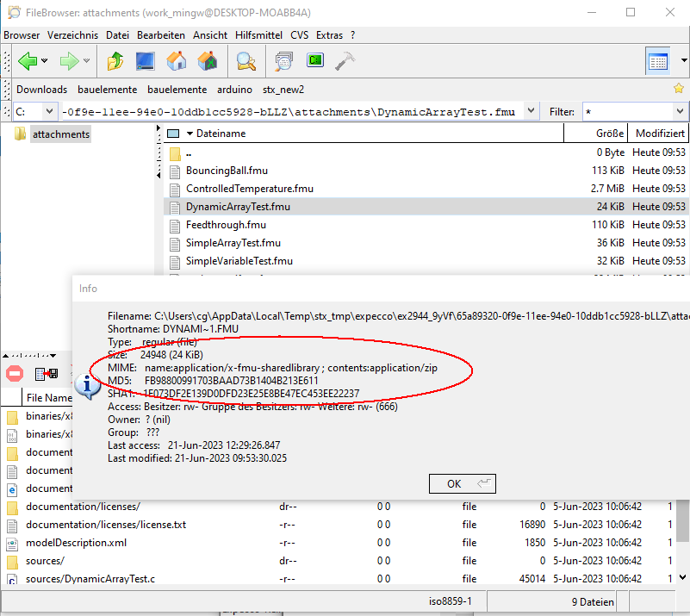Open the Hilfsmittel menu
This screenshot has width=690, height=616.
click(259, 35)
